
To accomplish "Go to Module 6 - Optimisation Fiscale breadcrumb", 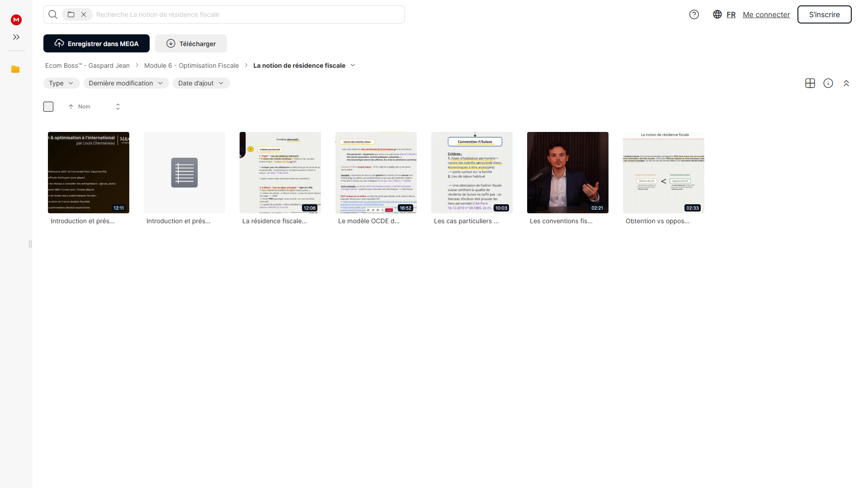I will coord(191,66).
